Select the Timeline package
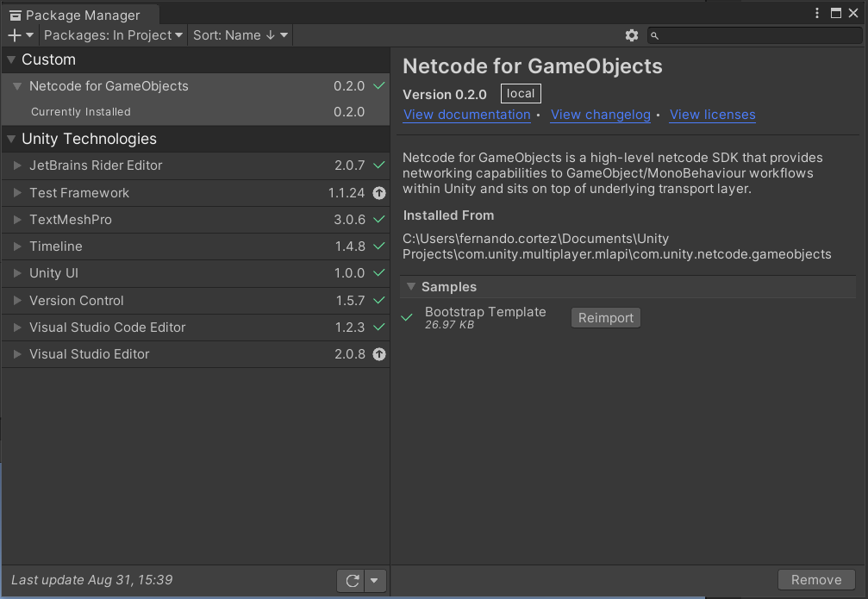The image size is (868, 599). (196, 246)
